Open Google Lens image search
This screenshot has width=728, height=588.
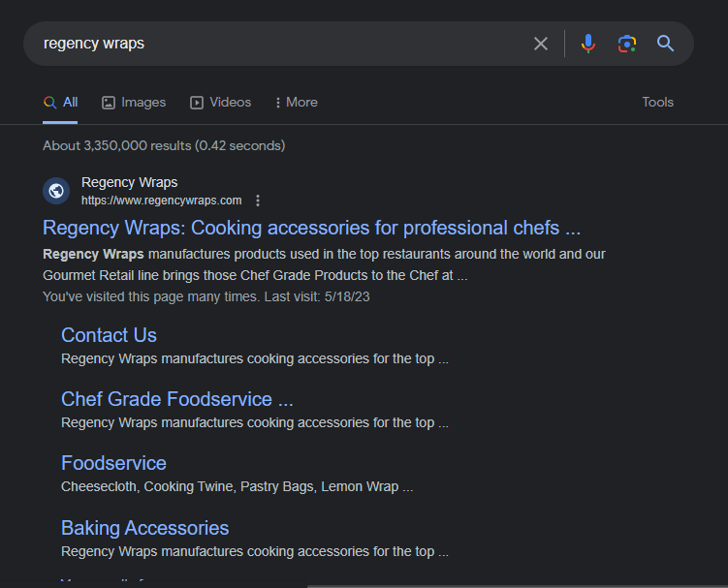pyautogui.click(x=627, y=44)
